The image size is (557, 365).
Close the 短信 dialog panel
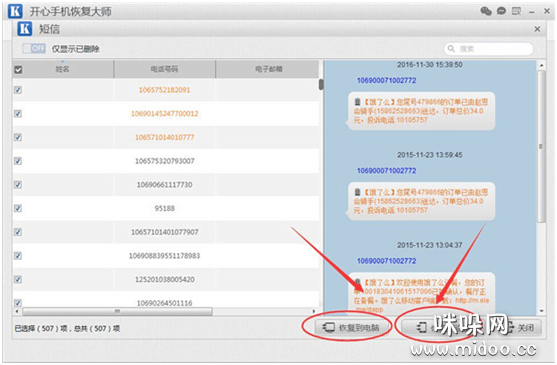tap(537, 29)
